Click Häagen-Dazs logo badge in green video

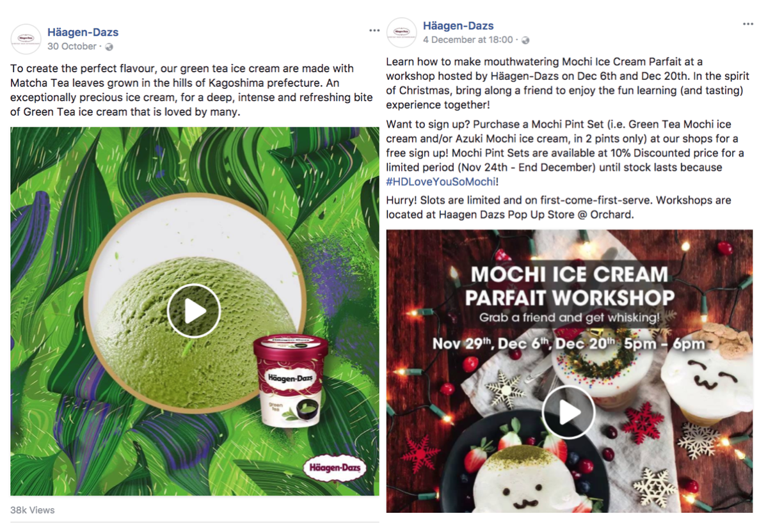[x=335, y=467]
